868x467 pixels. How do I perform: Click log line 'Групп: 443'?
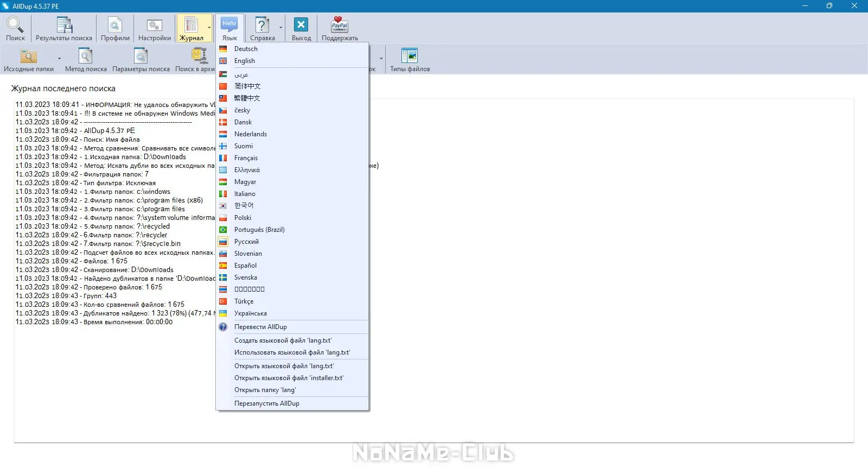(66, 296)
